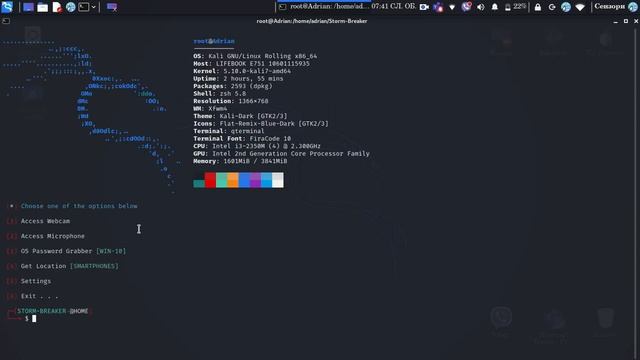Click the 'Host: LIFEBOOK E751' line

coord(251,64)
